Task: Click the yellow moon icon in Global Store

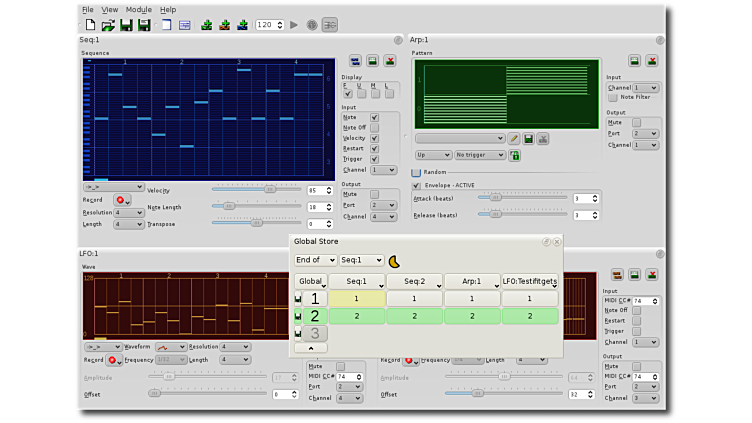Action: click(395, 261)
